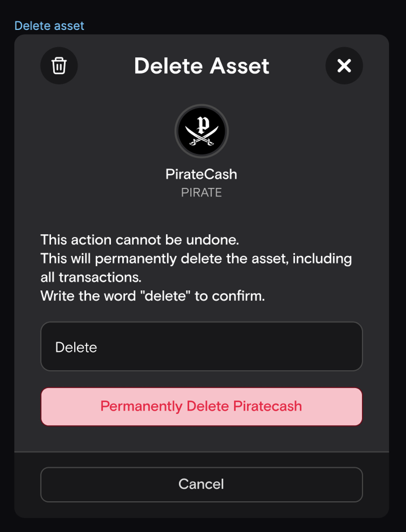Click the "Delete Asset" dialog title
This screenshot has width=406, height=532.
[202, 66]
